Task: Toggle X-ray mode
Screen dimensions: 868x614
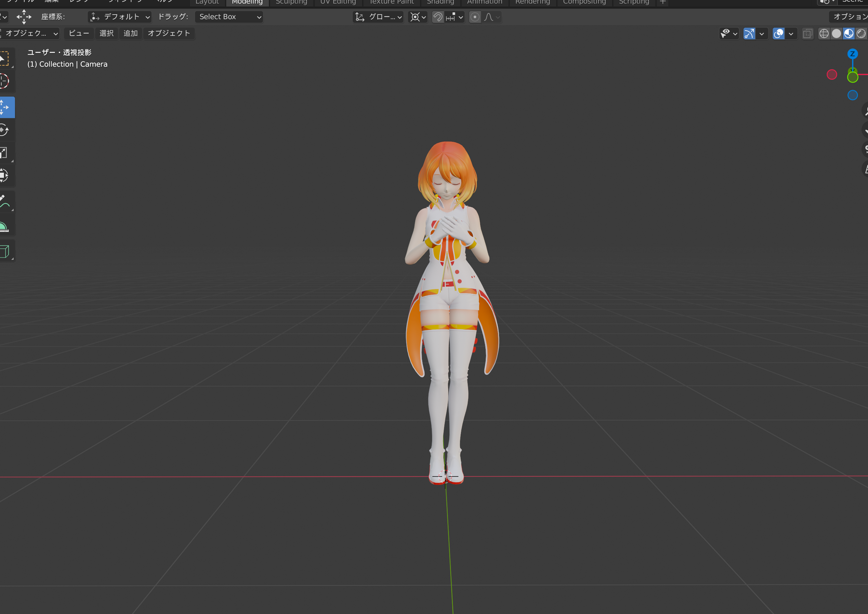Action: click(808, 33)
